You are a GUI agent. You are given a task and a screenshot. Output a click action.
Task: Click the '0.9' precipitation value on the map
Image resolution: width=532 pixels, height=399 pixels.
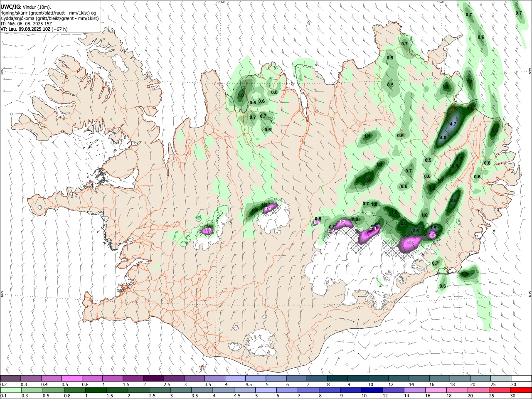355,219
